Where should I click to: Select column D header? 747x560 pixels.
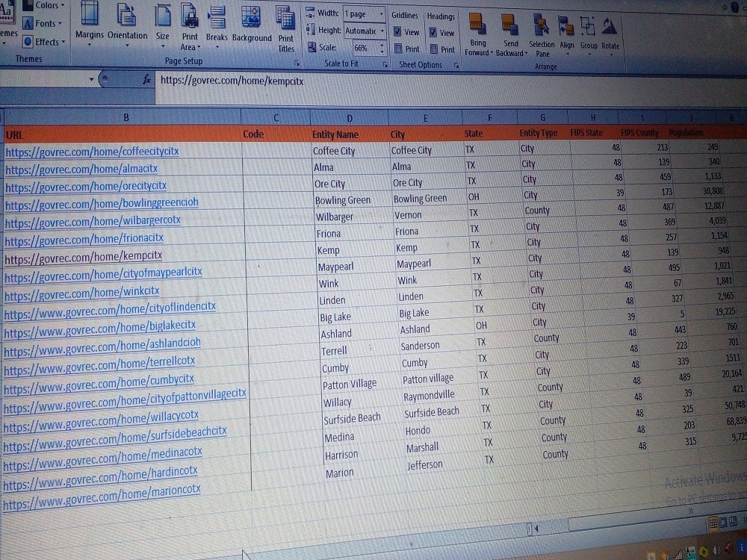(349, 118)
